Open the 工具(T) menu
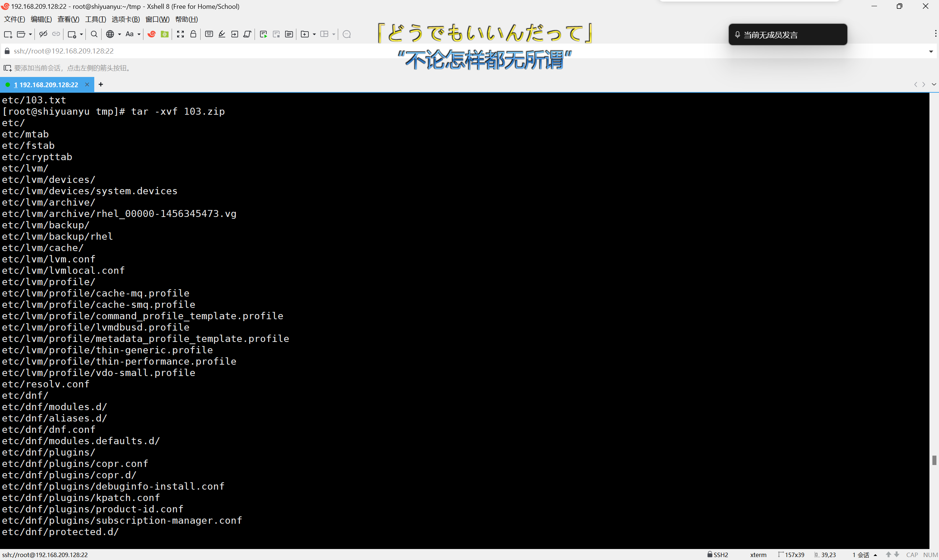The image size is (939, 560). pos(95,19)
